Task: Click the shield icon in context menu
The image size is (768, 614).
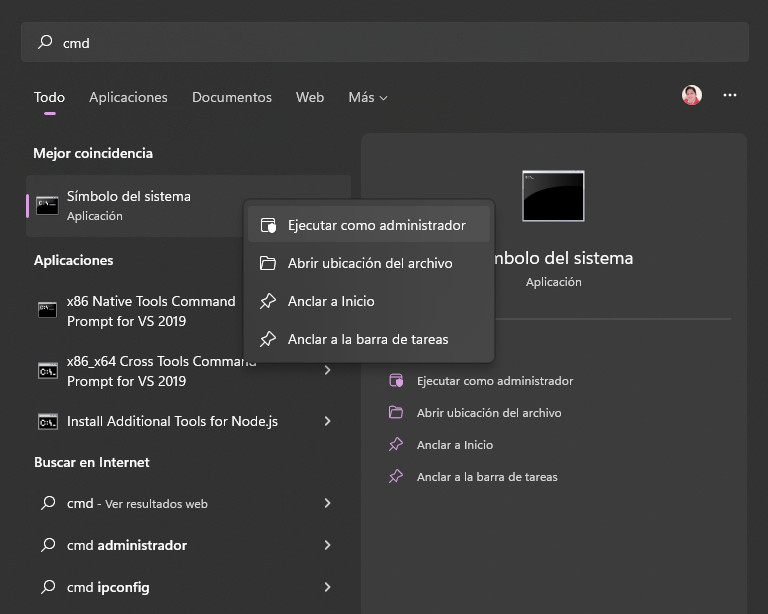Action: [268, 225]
